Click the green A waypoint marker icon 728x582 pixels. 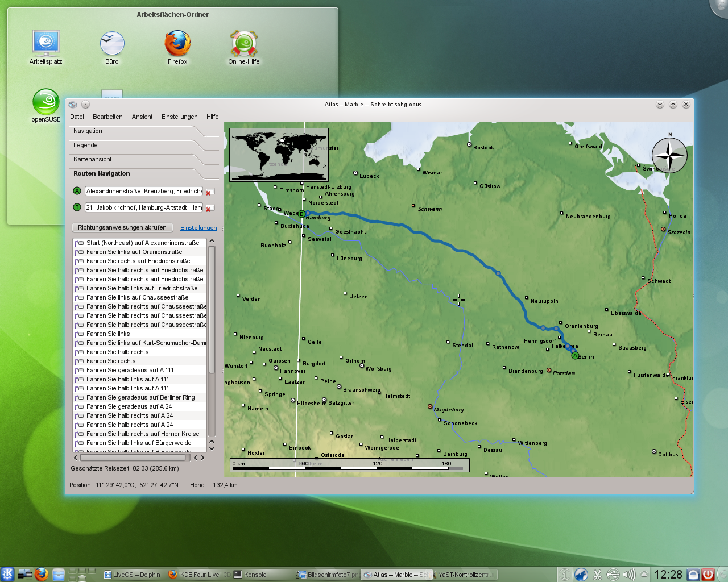pyautogui.click(x=77, y=191)
